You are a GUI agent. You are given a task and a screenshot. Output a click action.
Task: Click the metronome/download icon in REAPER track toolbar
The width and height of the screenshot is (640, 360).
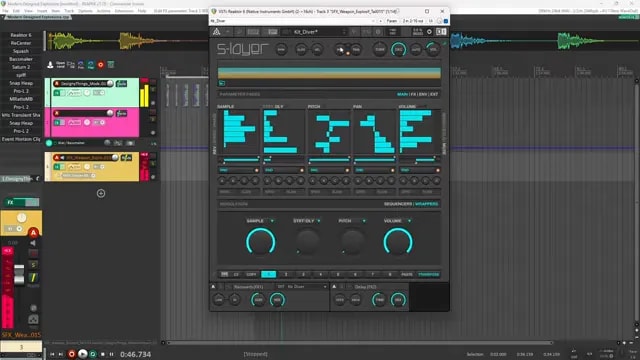point(50,64)
